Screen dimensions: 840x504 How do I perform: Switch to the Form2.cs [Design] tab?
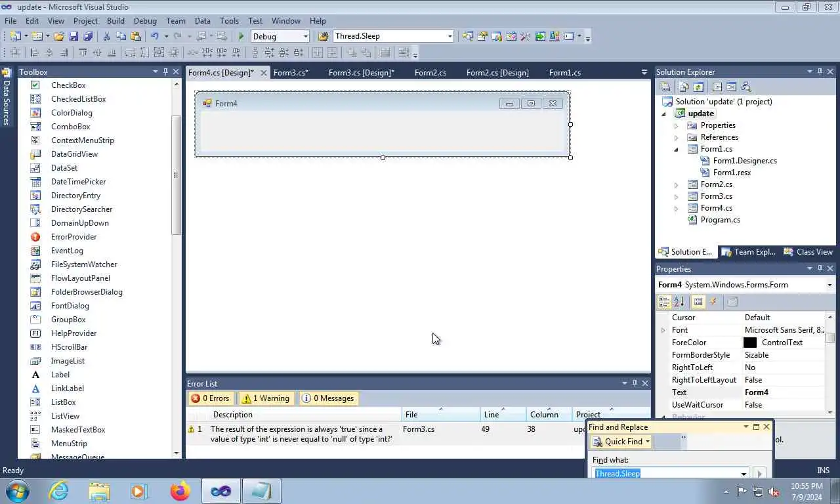[497, 73]
